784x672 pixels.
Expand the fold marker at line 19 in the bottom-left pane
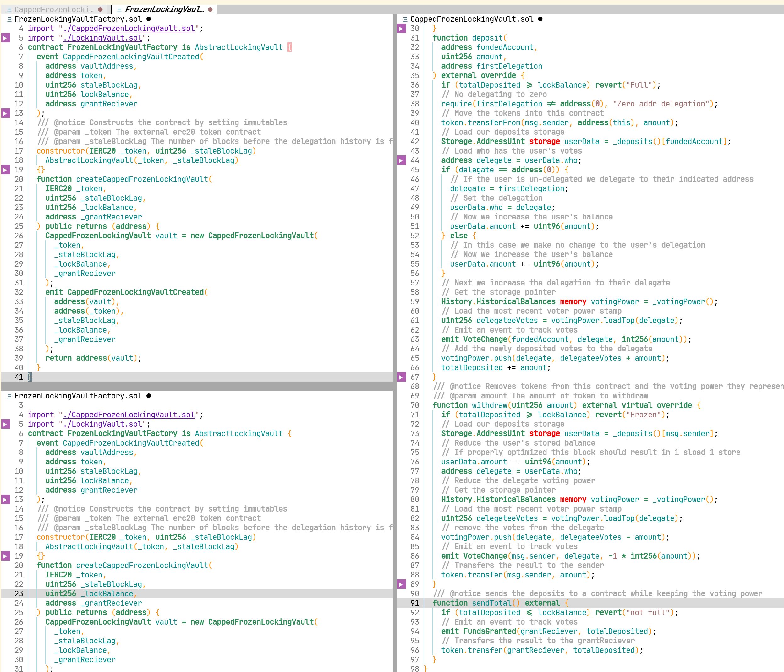pos(5,556)
